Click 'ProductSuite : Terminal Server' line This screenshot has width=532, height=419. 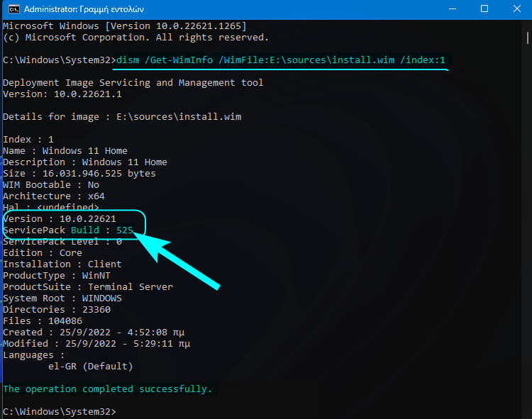click(x=88, y=287)
